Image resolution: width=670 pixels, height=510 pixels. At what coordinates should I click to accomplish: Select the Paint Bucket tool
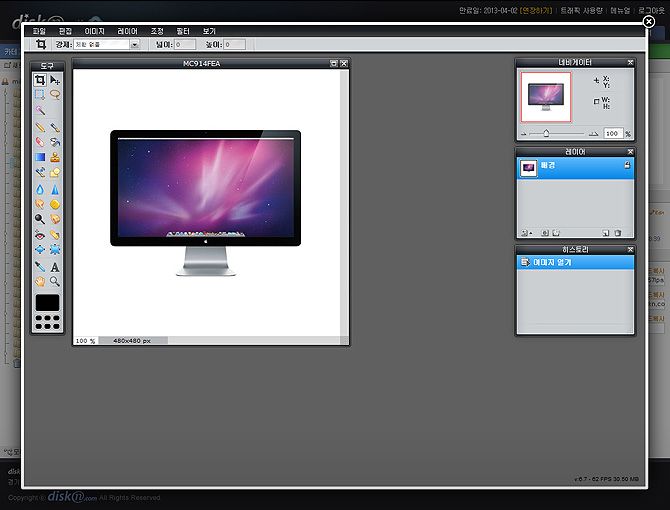pyautogui.click(x=55, y=141)
